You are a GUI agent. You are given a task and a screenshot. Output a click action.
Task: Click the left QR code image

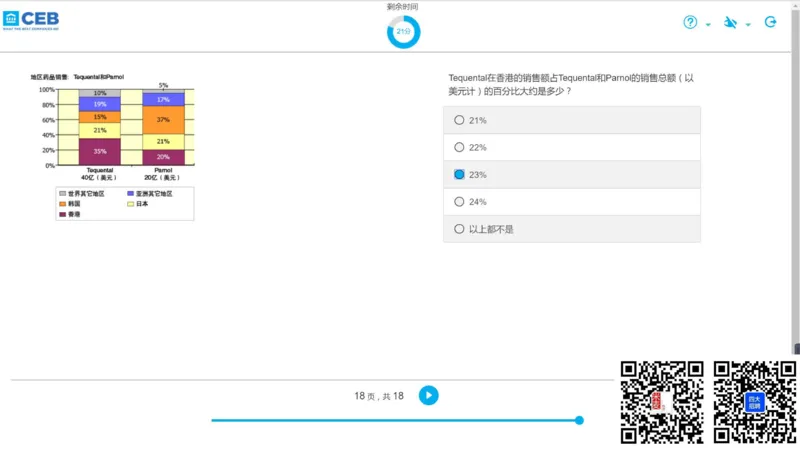click(662, 402)
